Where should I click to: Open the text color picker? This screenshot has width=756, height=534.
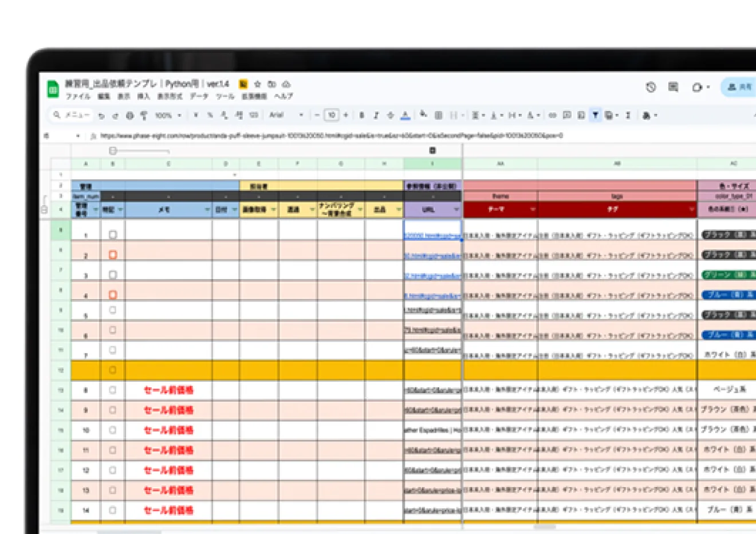point(405,116)
